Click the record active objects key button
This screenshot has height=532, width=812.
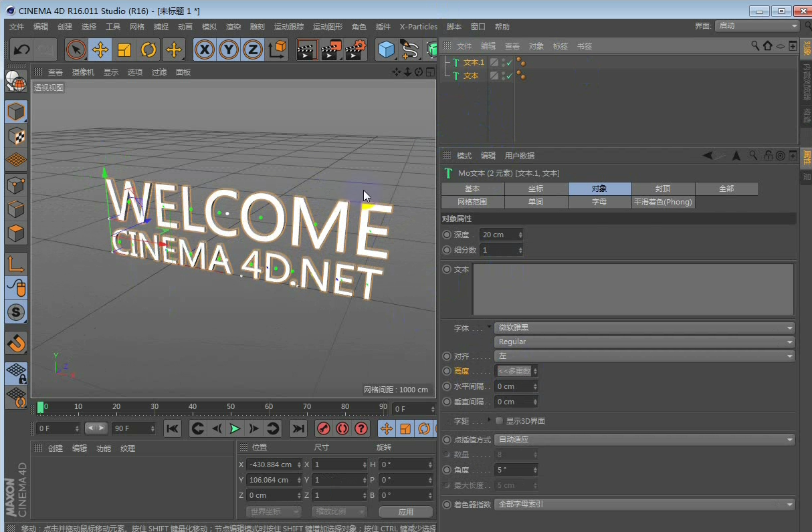tap(324, 428)
